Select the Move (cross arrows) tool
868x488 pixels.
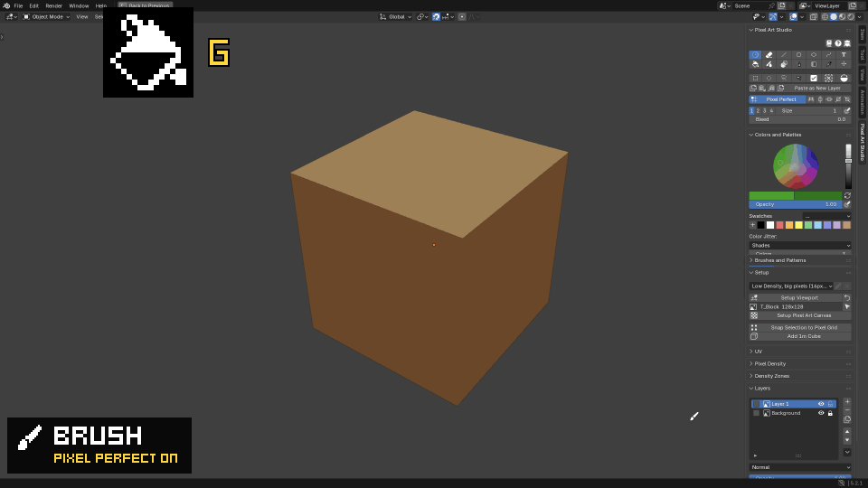point(844,64)
